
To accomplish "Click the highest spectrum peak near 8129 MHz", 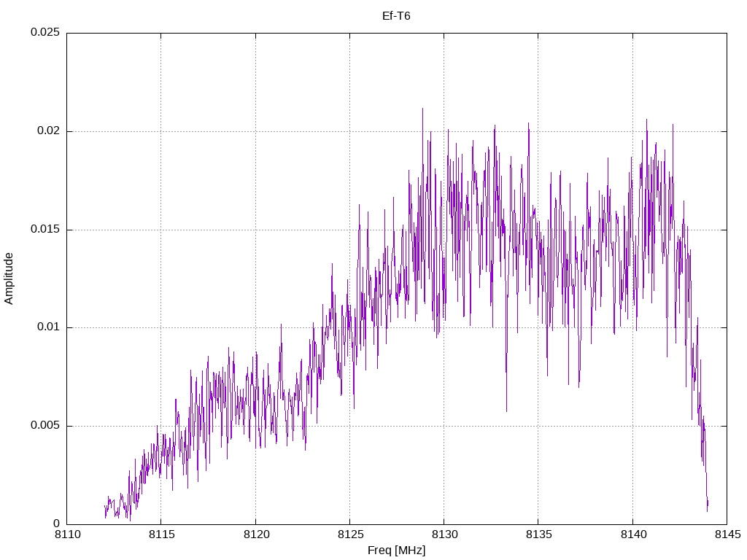I will click(422, 109).
